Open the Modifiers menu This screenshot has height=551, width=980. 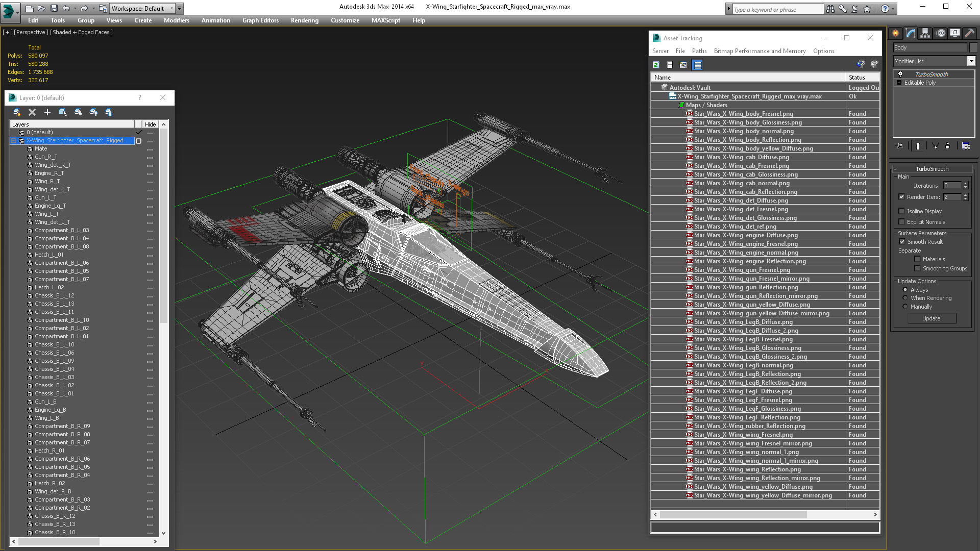pos(176,20)
